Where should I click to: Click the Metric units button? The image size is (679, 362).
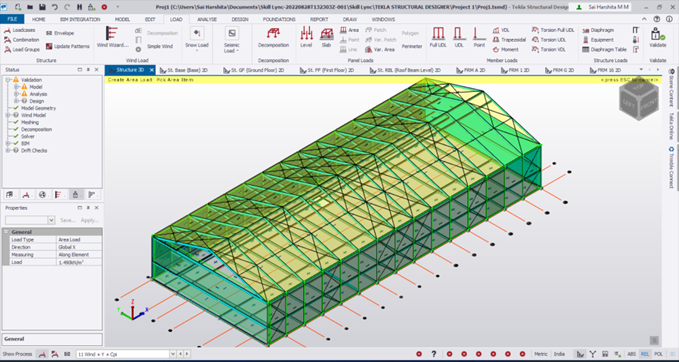click(x=540, y=354)
